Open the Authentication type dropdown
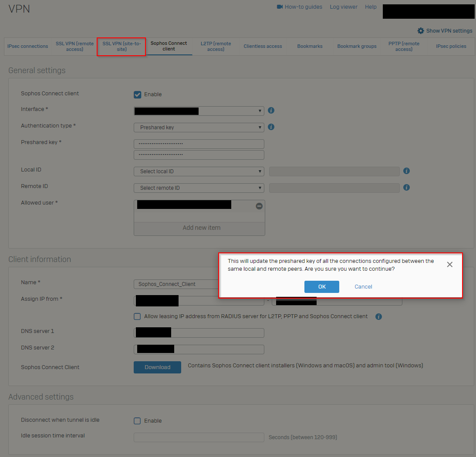This screenshot has width=476, height=457. 199,128
